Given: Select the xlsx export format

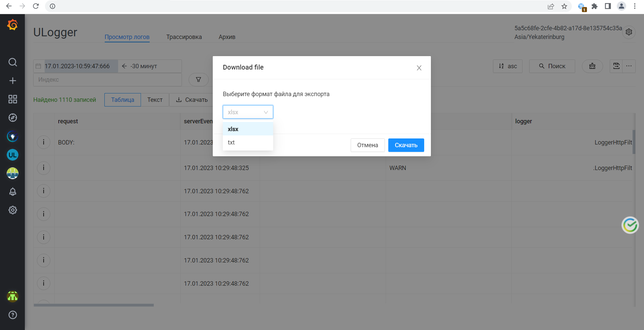Looking at the screenshot, I should [233, 129].
